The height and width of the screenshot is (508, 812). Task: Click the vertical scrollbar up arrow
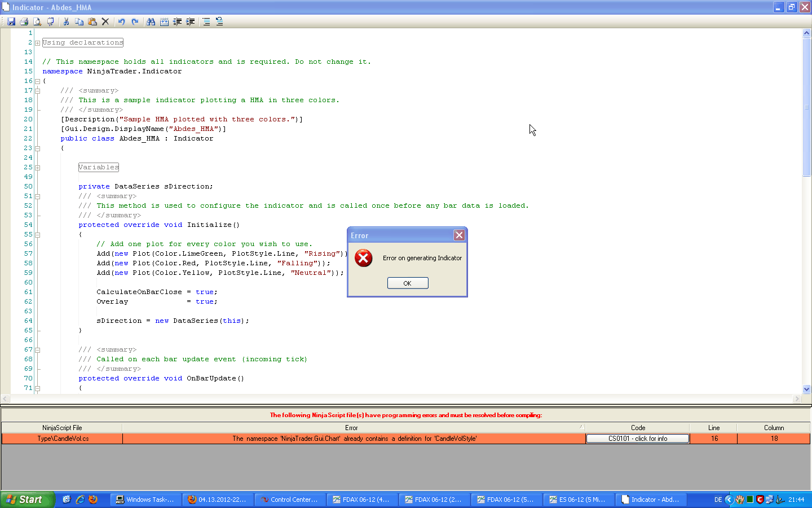(x=806, y=33)
